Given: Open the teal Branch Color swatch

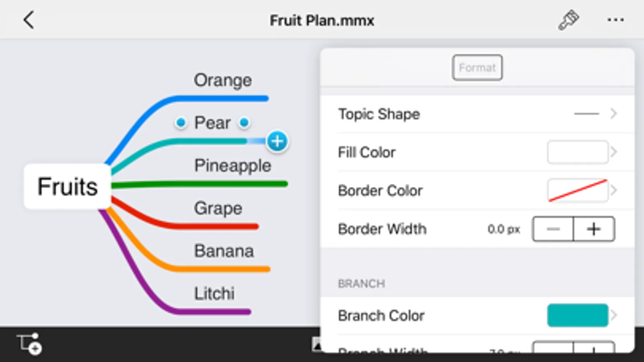Looking at the screenshot, I should 578,315.
